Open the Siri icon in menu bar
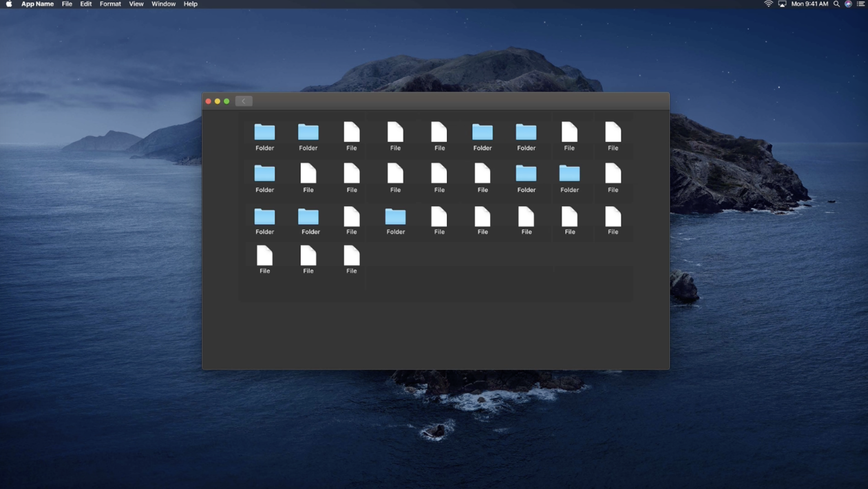The image size is (868, 489). [x=848, y=4]
